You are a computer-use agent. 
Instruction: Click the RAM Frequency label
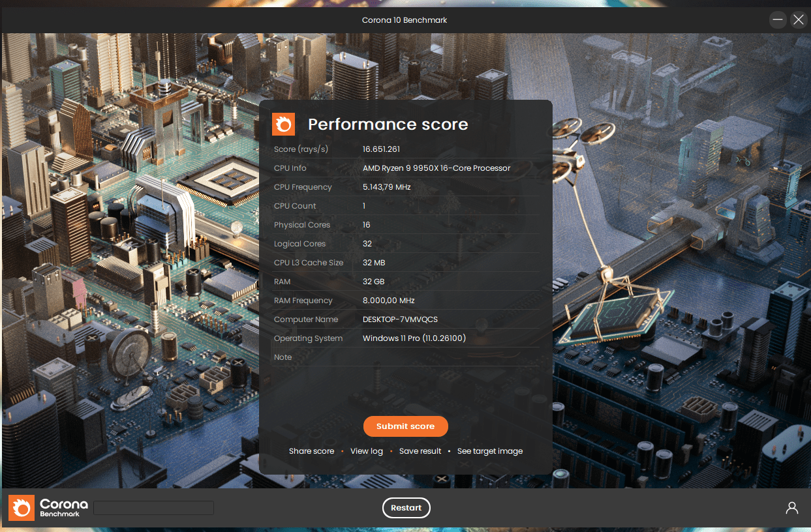(303, 301)
